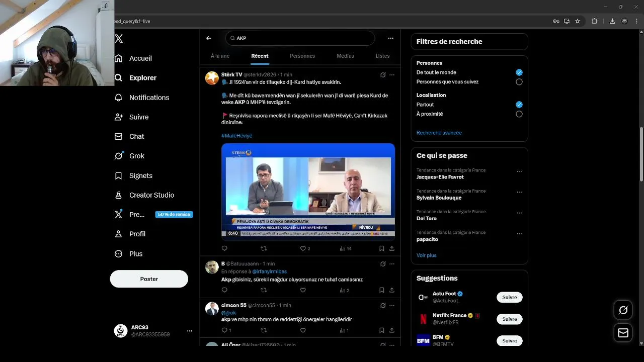644x362 pixels.
Task: Follow BFM with Suivre button
Action: (509, 340)
